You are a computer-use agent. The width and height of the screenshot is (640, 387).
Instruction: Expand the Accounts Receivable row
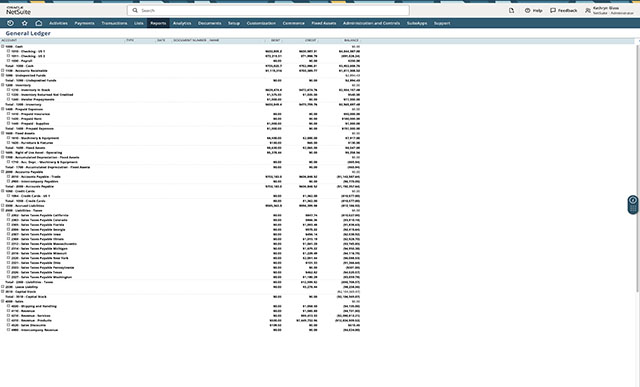coord(2,70)
